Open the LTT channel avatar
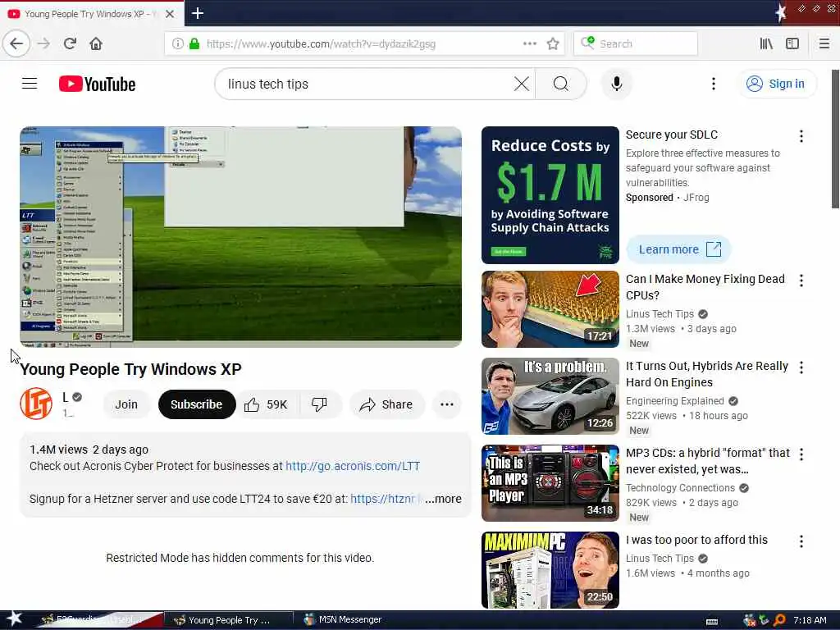The height and width of the screenshot is (630, 840). [36, 404]
